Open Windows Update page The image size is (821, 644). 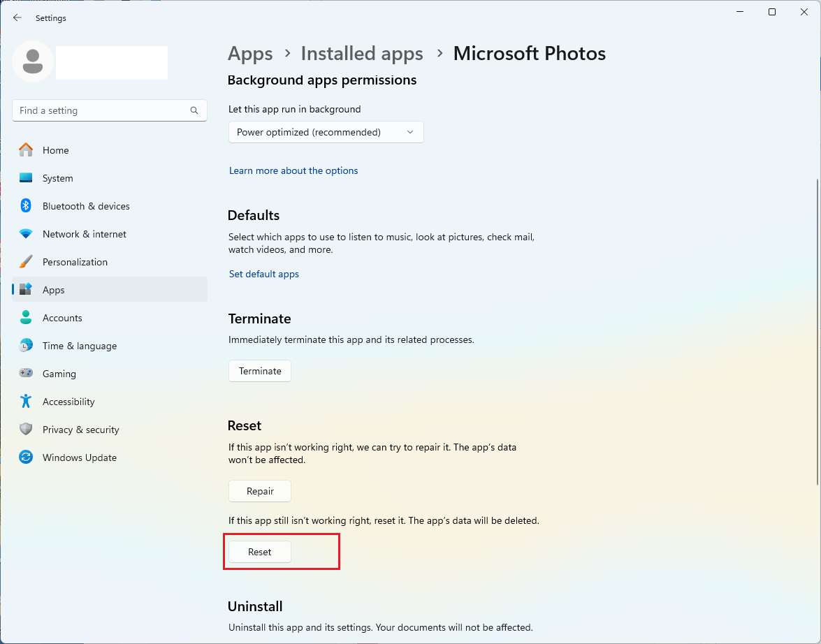110,458
